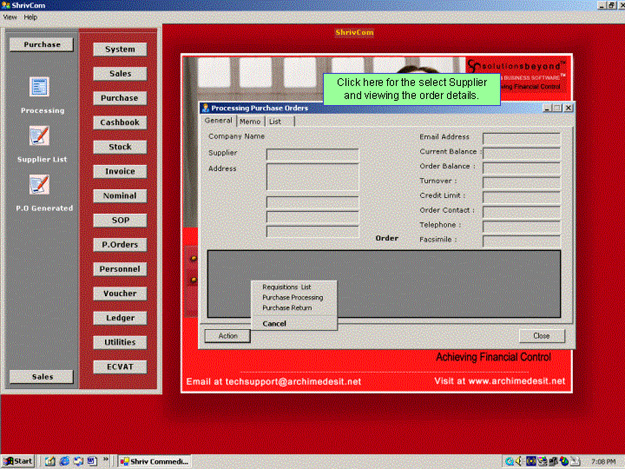625x469 pixels.
Task: Open the Supplier List icon
Action: click(40, 136)
